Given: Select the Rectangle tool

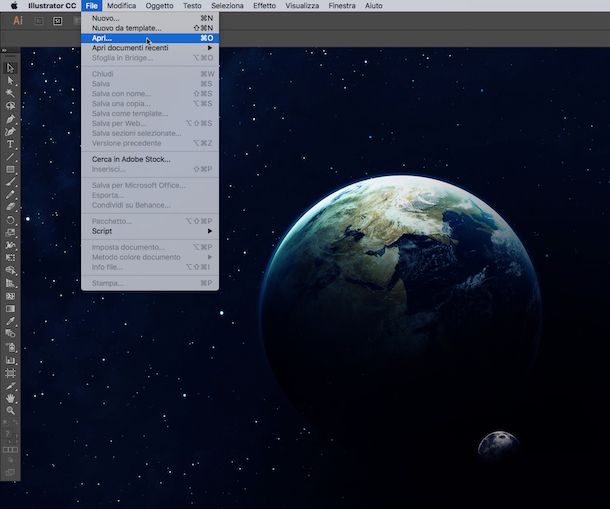Looking at the screenshot, I should [x=10, y=169].
